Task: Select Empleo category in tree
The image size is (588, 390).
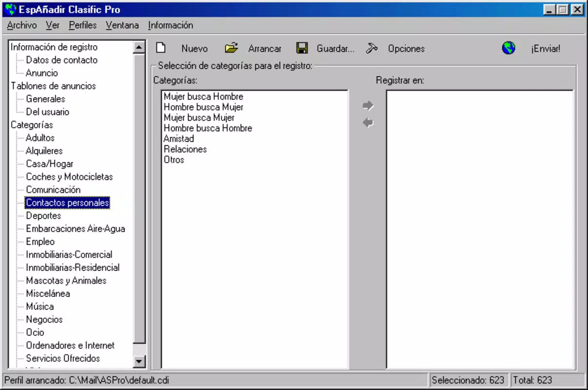Action: tap(40, 241)
